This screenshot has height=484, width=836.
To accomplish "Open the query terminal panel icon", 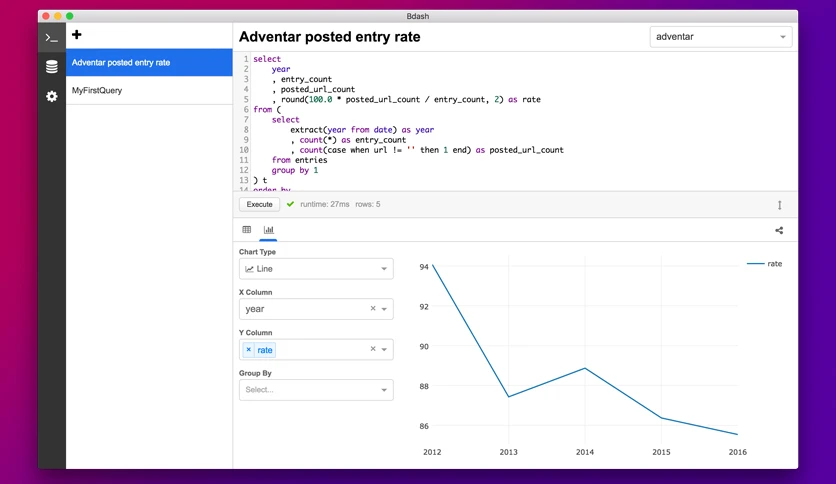I will point(51,38).
